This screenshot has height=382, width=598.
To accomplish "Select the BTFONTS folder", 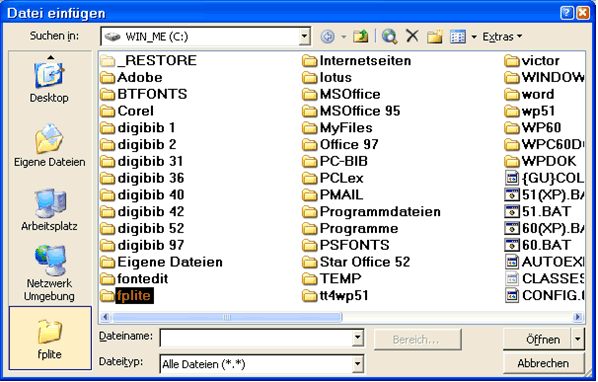I will pos(144,94).
